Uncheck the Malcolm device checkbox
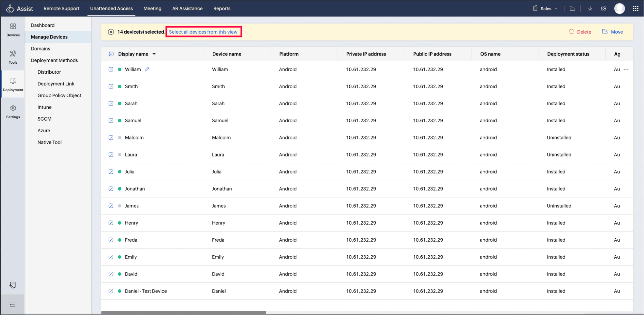The width and height of the screenshot is (644, 315). click(x=111, y=137)
